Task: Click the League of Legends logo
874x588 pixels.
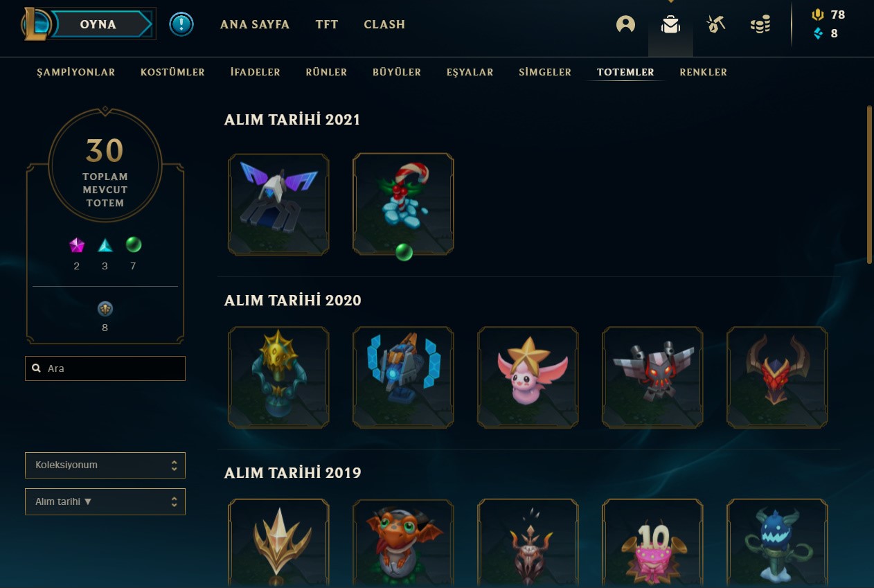Action: point(35,24)
